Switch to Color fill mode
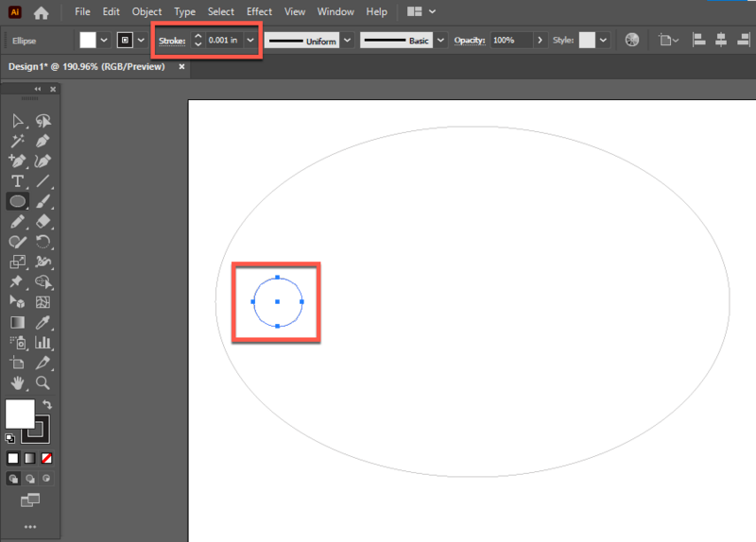Screen dimensions: 756x542 13,458
